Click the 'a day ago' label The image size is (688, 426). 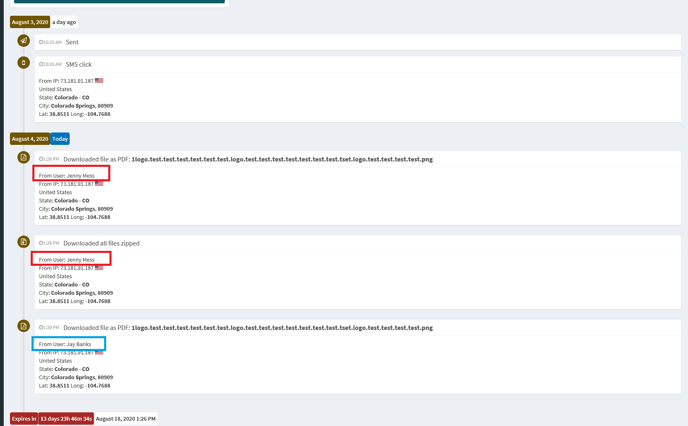pyautogui.click(x=64, y=22)
